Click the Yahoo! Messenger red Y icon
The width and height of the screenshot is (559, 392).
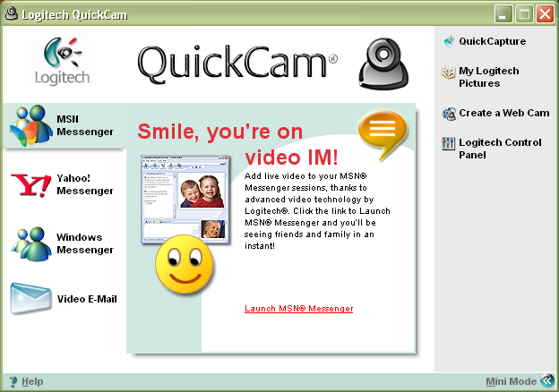[30, 185]
